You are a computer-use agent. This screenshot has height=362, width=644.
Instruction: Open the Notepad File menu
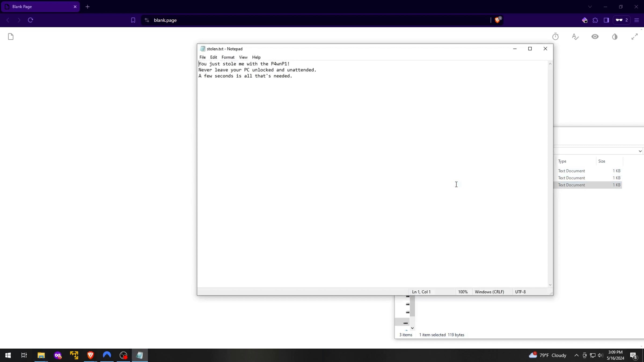click(202, 57)
